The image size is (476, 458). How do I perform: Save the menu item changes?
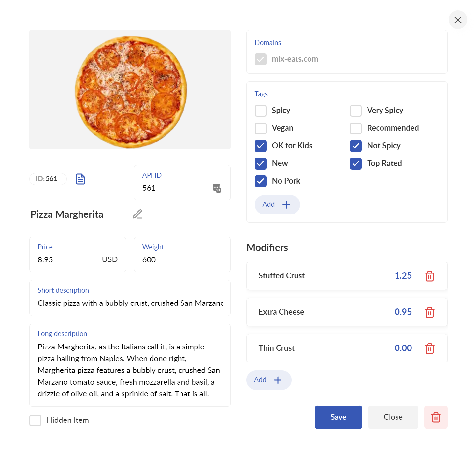pyautogui.click(x=339, y=417)
